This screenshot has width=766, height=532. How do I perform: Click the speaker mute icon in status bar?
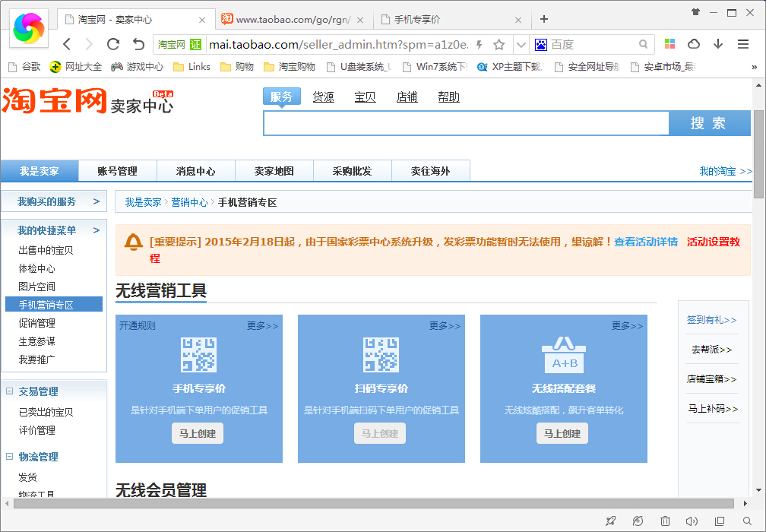(x=692, y=521)
